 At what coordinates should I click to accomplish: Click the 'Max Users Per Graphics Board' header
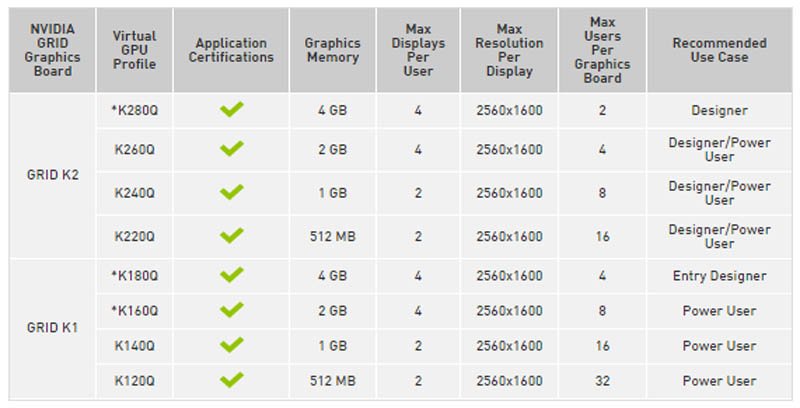click(603, 50)
